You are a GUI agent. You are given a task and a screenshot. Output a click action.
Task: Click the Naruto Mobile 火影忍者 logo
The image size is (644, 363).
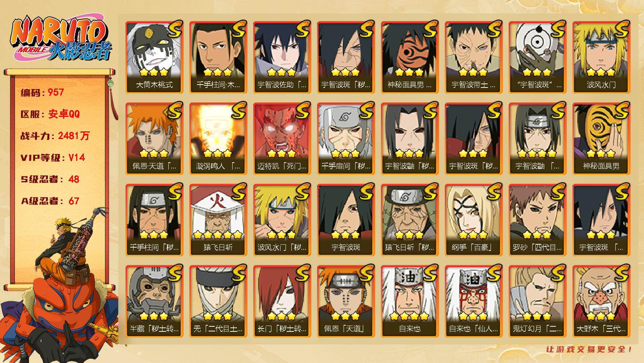click(61, 38)
